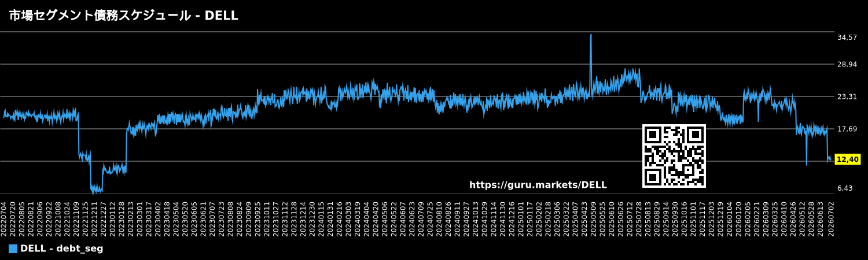Open the https://guru.markets/DELL link
Image resolution: width=868 pixels, height=260 pixels.
pos(538,185)
